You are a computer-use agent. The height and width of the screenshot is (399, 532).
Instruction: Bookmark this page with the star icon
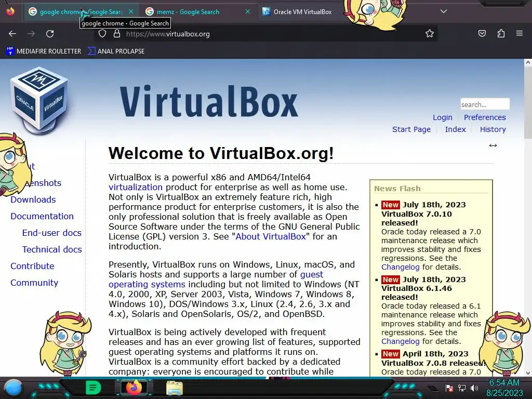(430, 33)
